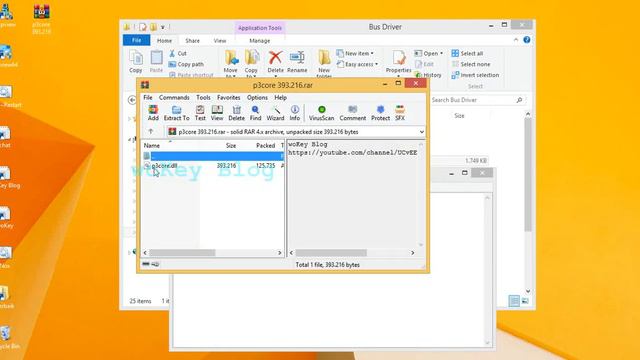Run VirusScan from WinRAR toolbar
Image resolution: width=640 pixels, height=360 pixels.
point(321,113)
